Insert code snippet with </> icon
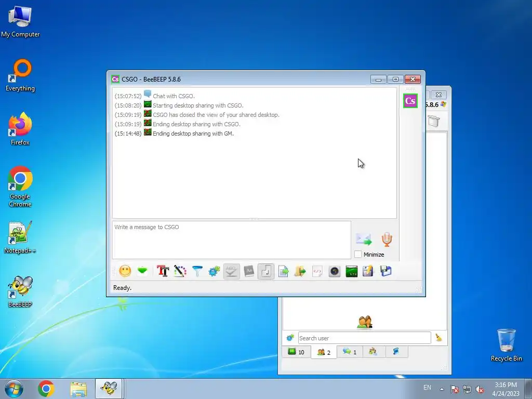 tap(317, 271)
